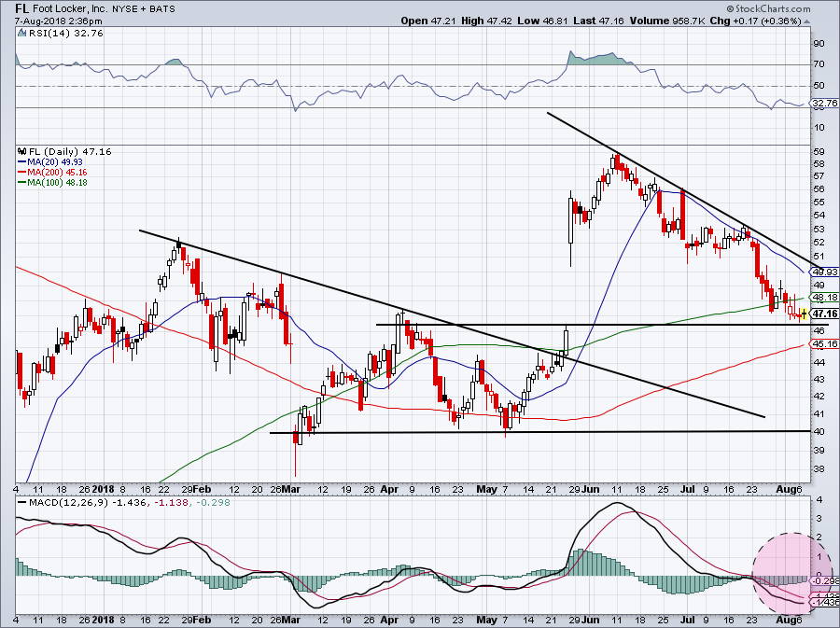Click the NYSE + BATS exchange label
The image size is (840, 628).
pos(144,8)
